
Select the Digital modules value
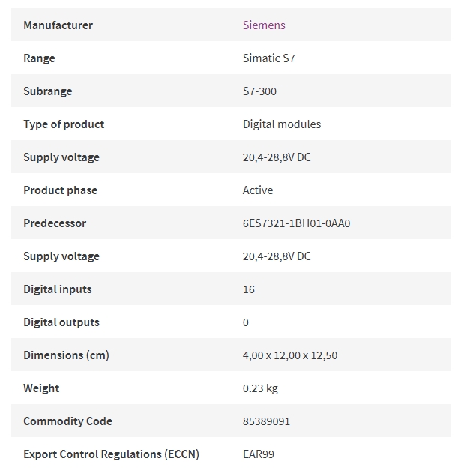coord(282,124)
